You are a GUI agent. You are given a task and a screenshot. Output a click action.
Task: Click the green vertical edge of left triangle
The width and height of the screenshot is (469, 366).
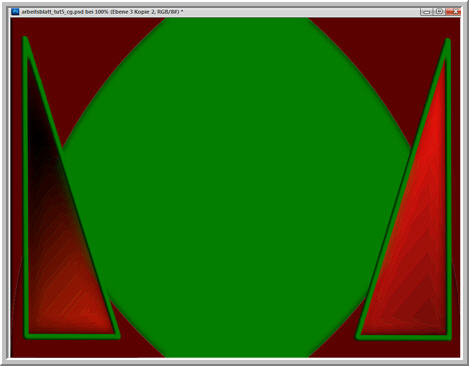[26, 187]
